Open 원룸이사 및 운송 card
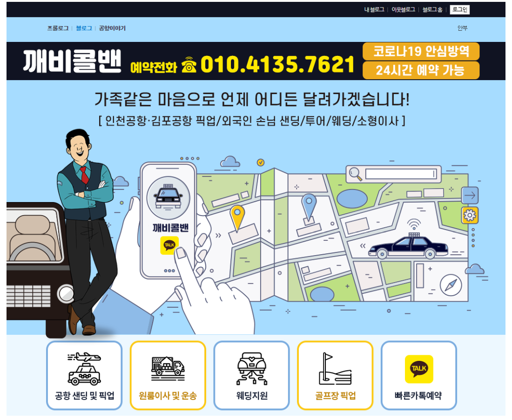Viewport: 512px width, 420px height. tap(168, 375)
